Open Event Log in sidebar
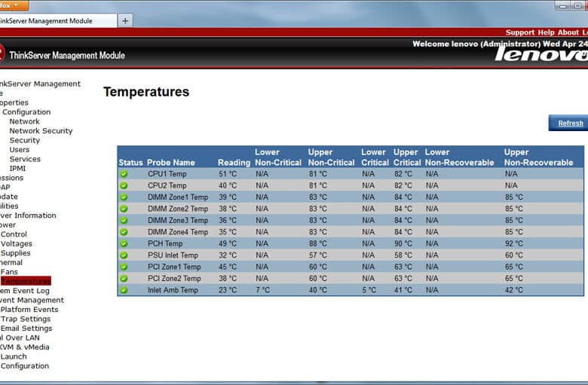588x385 pixels. [x=24, y=291]
